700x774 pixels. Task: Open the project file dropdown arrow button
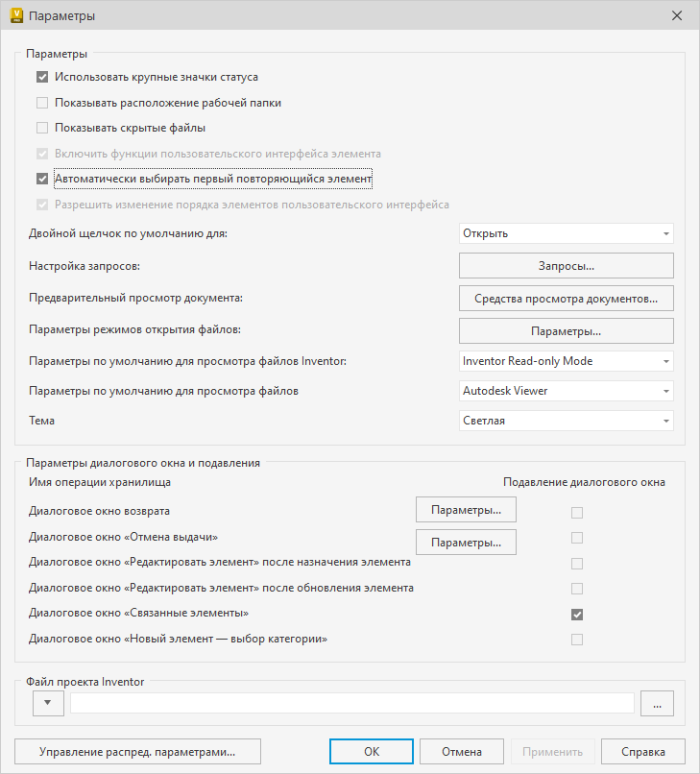coord(48,704)
